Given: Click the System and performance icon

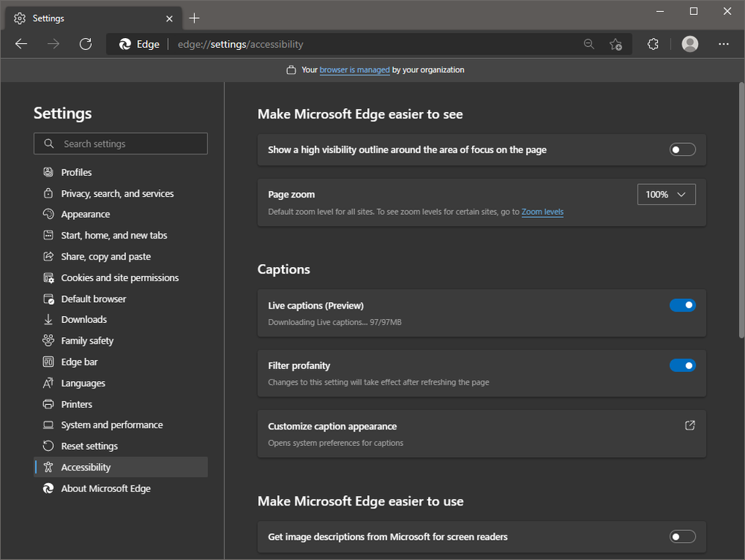Looking at the screenshot, I should [48, 425].
